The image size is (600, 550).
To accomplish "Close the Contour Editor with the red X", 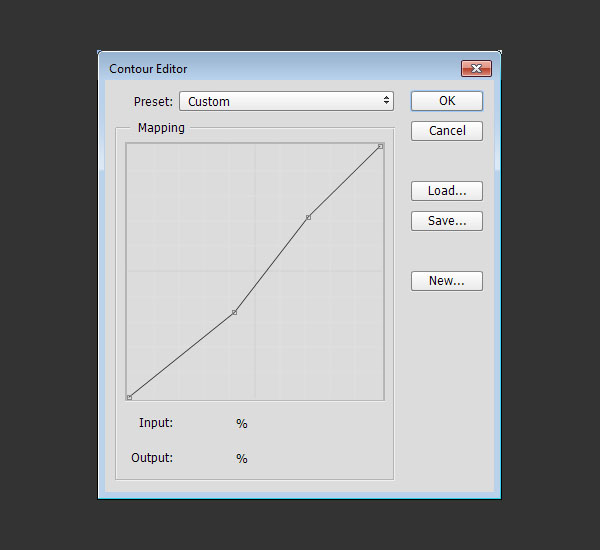I will pos(475,69).
